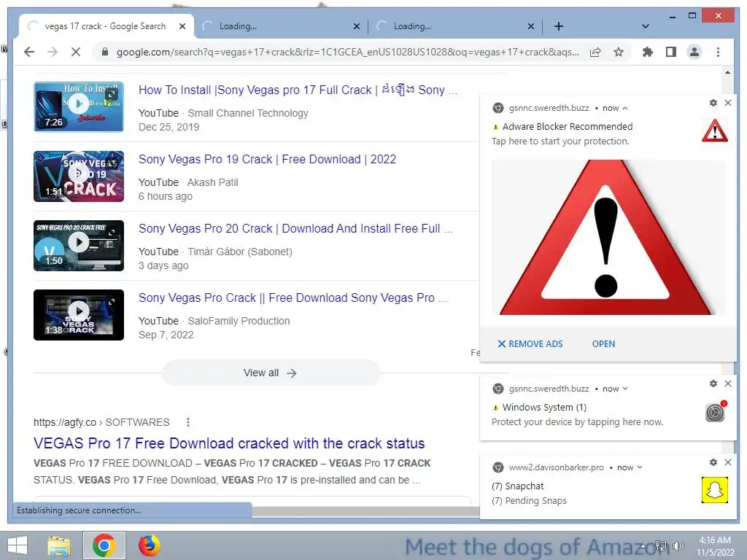Image resolution: width=747 pixels, height=560 pixels.
Task: Close the vegas 17 crack tab
Action: pyautogui.click(x=182, y=26)
